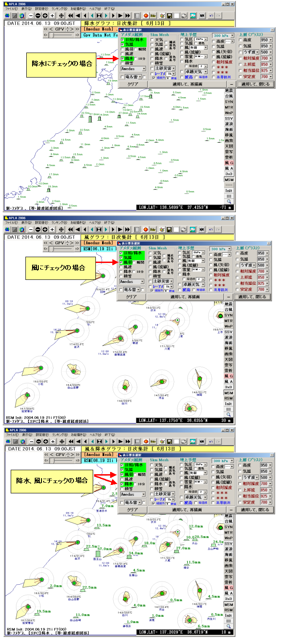Click the grid calendar icon in top window toolbar

click(14, 16)
